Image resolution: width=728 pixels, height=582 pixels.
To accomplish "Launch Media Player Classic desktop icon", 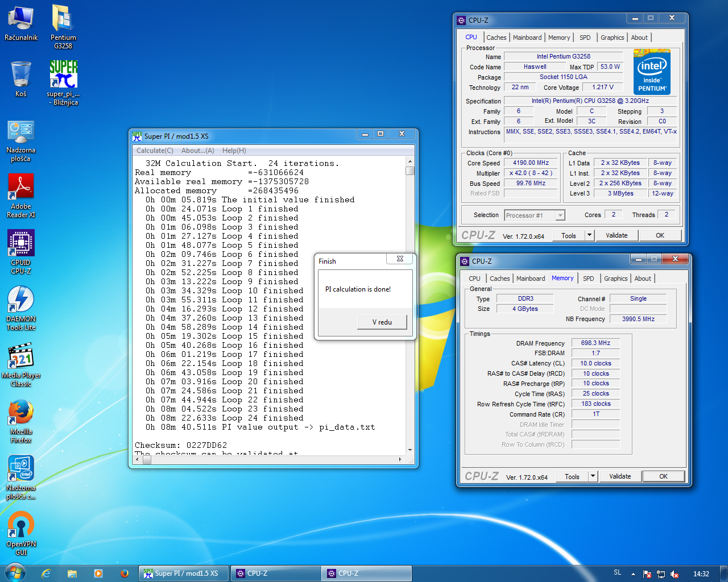I will tap(21, 364).
